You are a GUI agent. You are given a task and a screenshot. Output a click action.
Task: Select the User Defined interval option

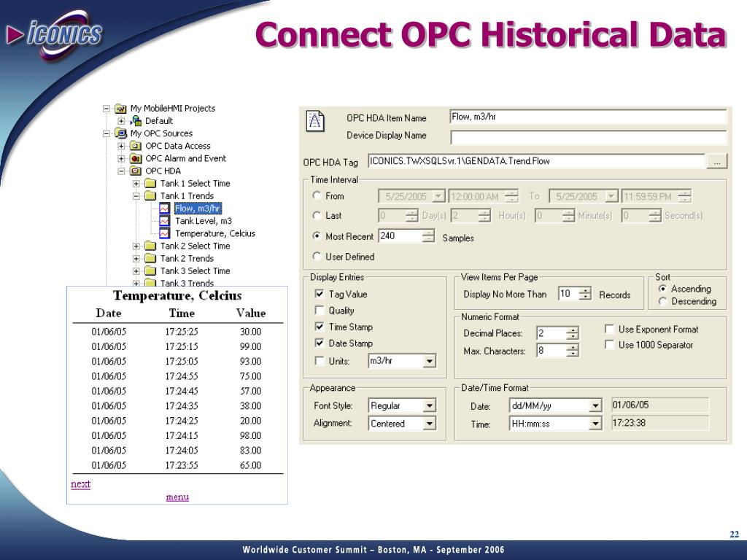(x=317, y=257)
